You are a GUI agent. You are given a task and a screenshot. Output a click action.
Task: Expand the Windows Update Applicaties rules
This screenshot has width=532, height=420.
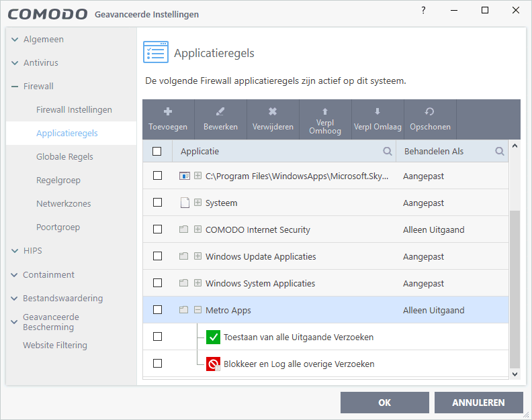197,256
